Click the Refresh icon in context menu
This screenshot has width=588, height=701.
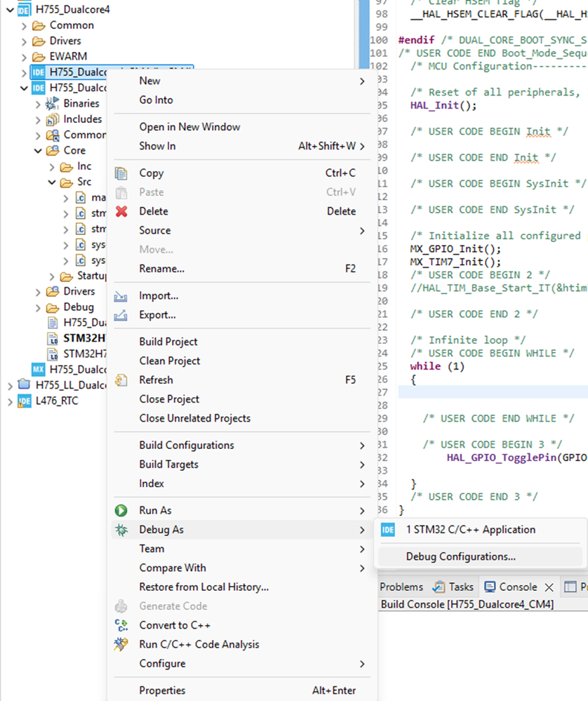(x=121, y=380)
